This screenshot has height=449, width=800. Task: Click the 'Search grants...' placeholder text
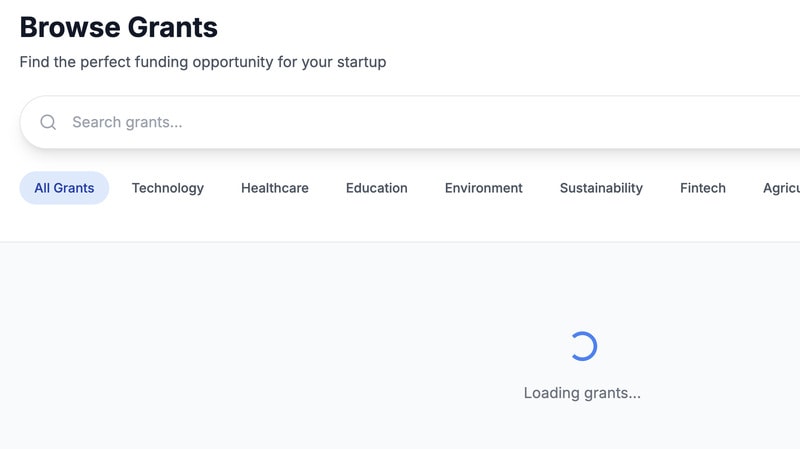(x=127, y=123)
